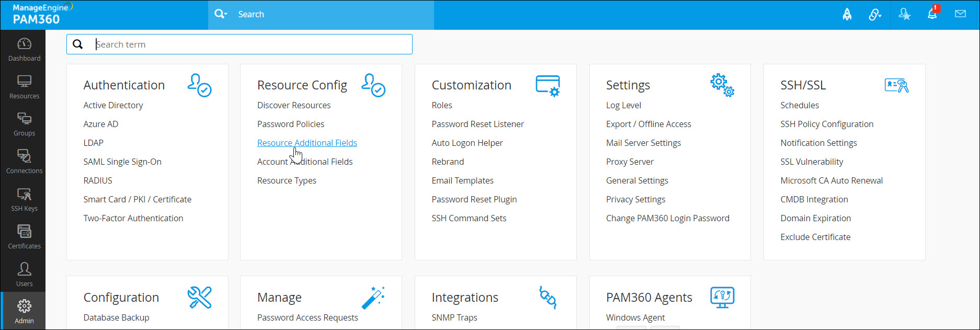Image resolution: width=980 pixels, height=330 pixels.
Task: Open the Users sidebar section
Action: [24, 275]
